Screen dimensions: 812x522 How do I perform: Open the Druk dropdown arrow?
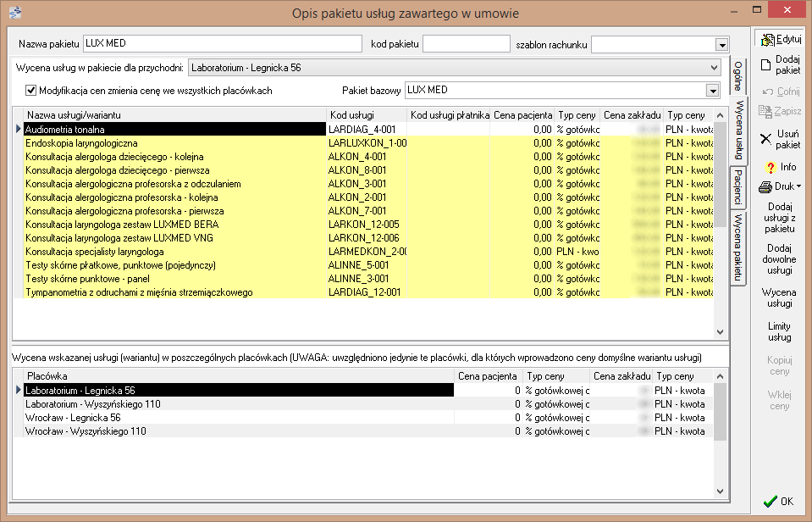798,186
